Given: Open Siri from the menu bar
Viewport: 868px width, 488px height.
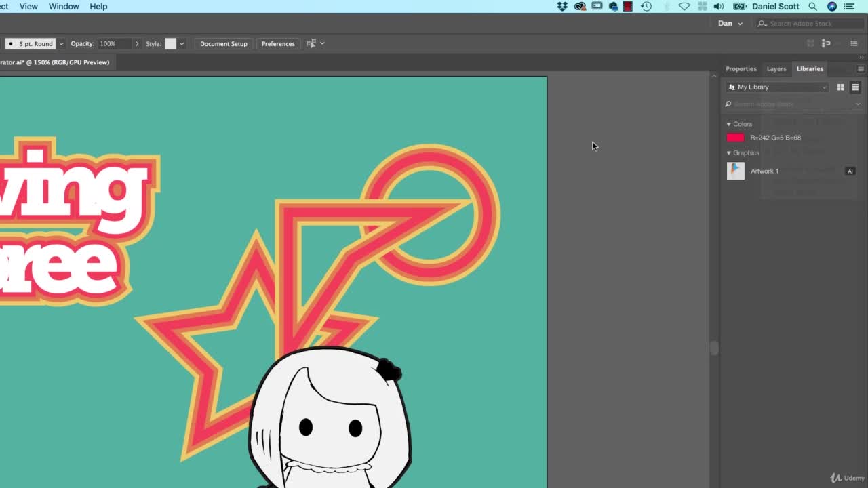Looking at the screenshot, I should coord(832,6).
